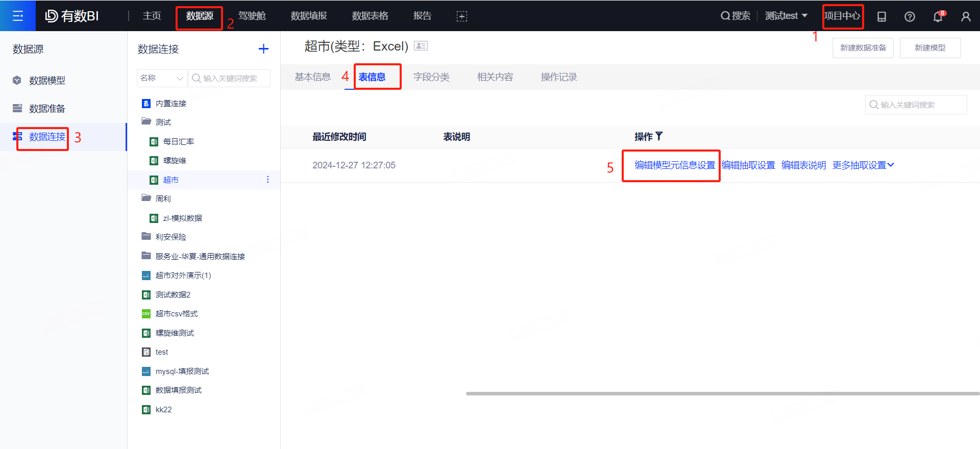Open the 名称 search type dropdown
980x449 pixels.
coord(161,78)
